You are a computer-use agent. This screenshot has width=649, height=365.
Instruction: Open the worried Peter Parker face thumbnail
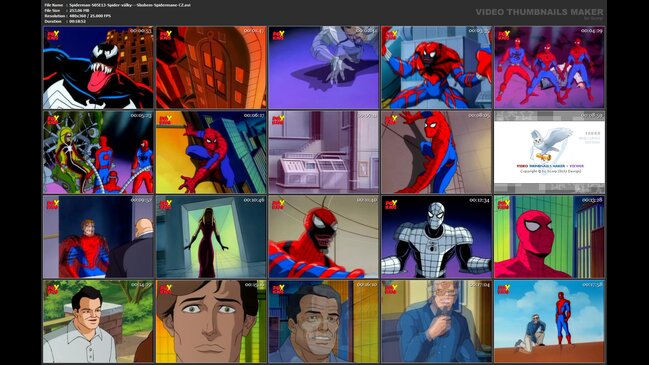click(x=211, y=322)
